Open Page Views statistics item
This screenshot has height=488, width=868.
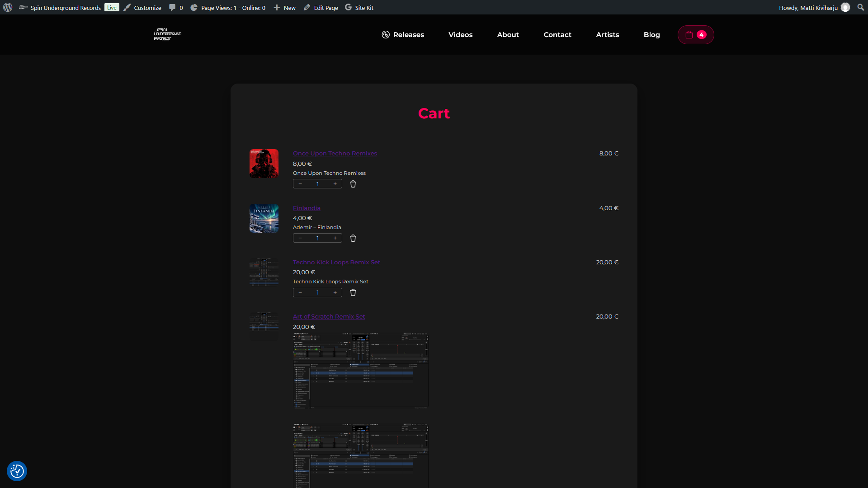coord(228,8)
